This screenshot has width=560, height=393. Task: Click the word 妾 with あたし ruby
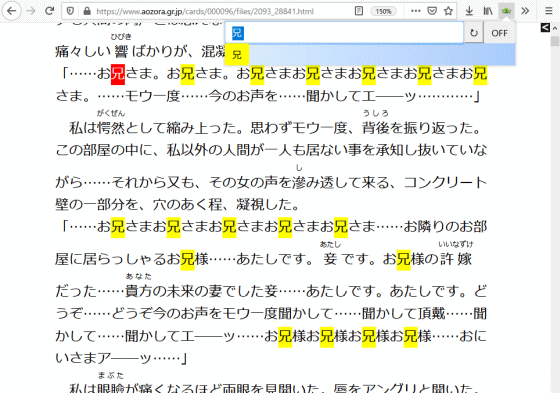click(x=330, y=259)
